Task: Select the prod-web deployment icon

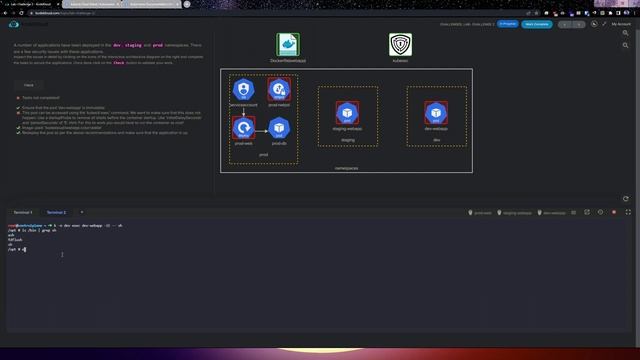Action: [244, 128]
